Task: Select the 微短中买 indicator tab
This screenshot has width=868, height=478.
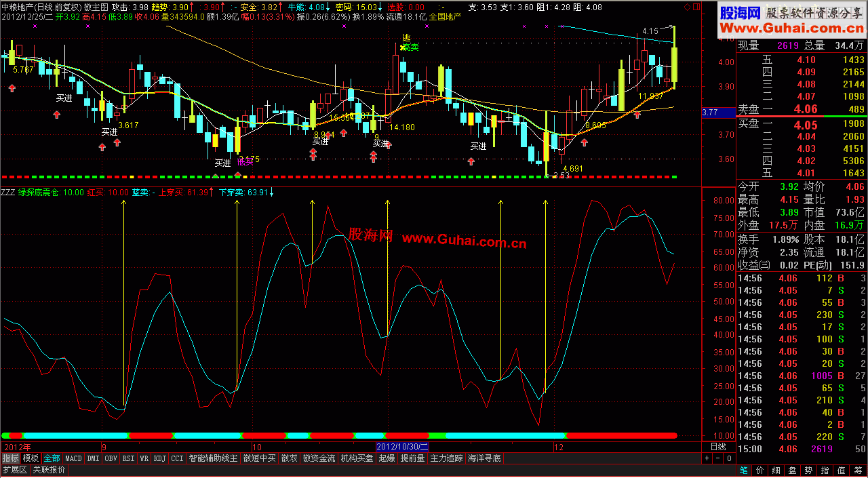Action: 260,459
